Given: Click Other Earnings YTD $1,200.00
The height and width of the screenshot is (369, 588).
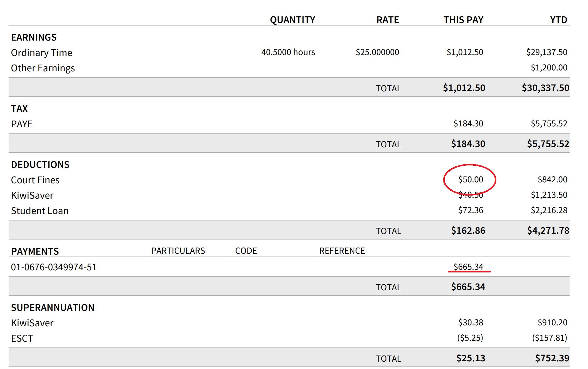Looking at the screenshot, I should coord(549,67).
